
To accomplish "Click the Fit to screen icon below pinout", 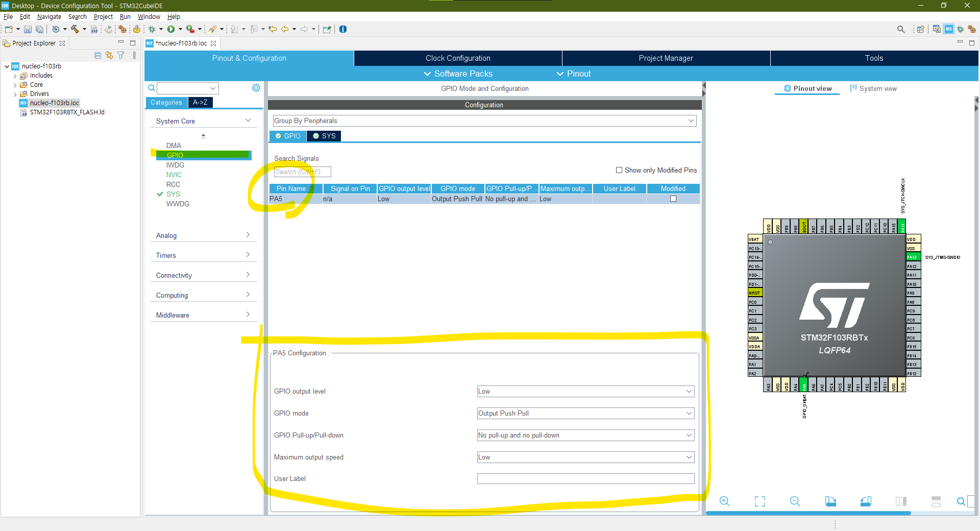I will tap(760, 501).
